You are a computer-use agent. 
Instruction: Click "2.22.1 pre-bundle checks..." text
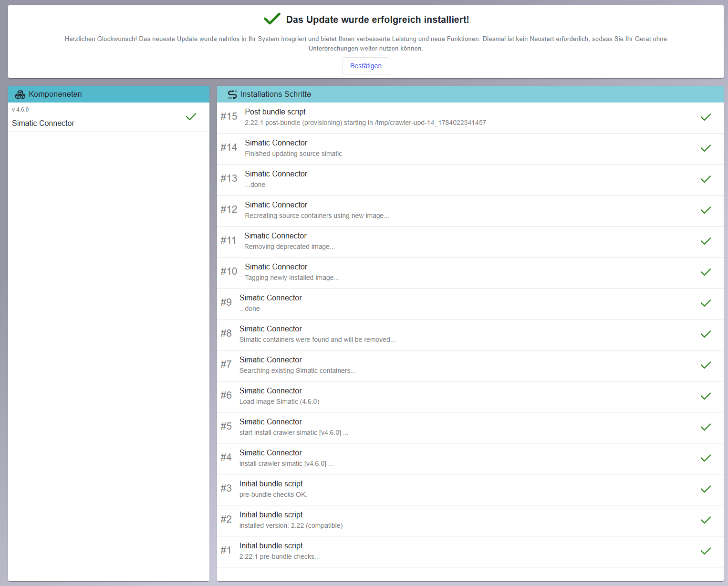(280, 556)
